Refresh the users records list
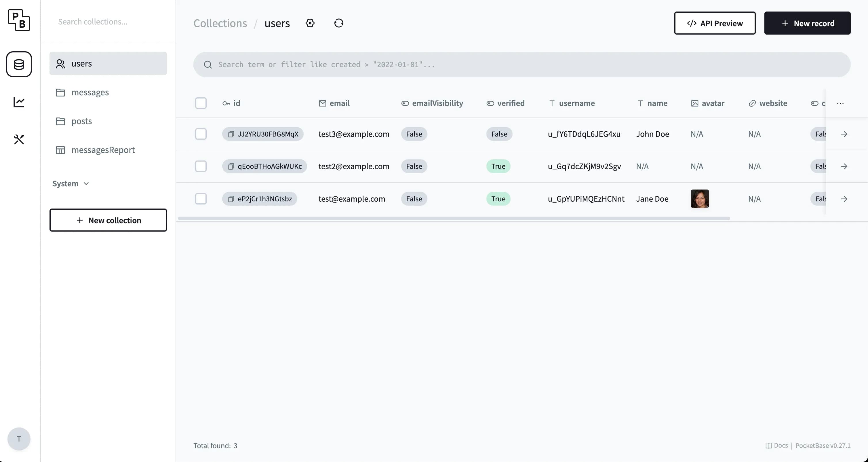The image size is (868, 462). (339, 23)
